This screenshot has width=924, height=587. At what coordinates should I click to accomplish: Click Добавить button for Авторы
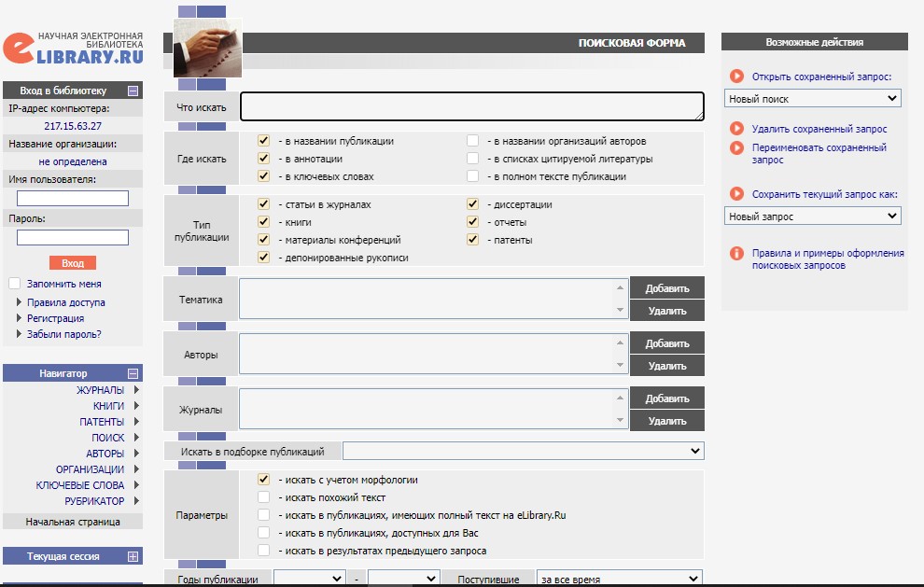click(667, 343)
